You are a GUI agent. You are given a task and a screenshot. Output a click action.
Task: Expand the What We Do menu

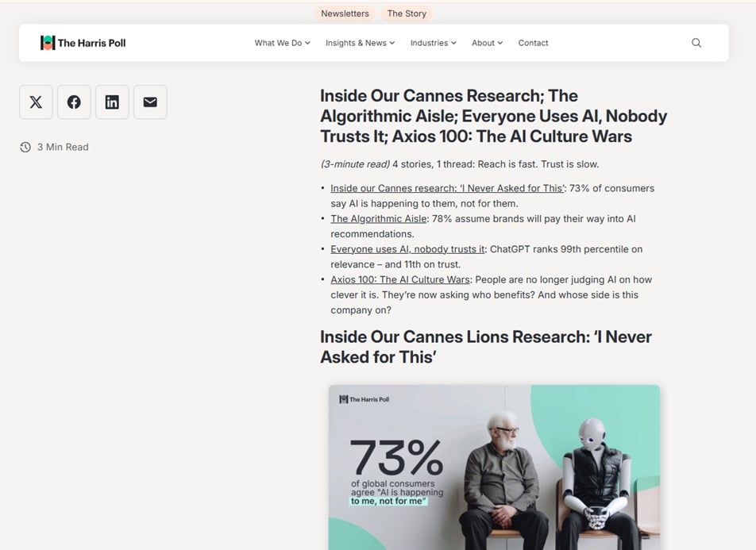coord(282,43)
